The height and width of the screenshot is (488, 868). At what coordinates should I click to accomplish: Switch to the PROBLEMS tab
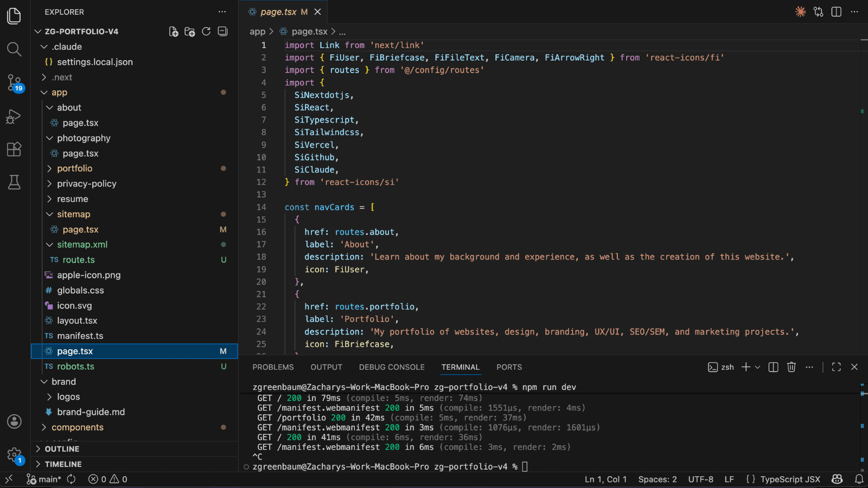[273, 367]
